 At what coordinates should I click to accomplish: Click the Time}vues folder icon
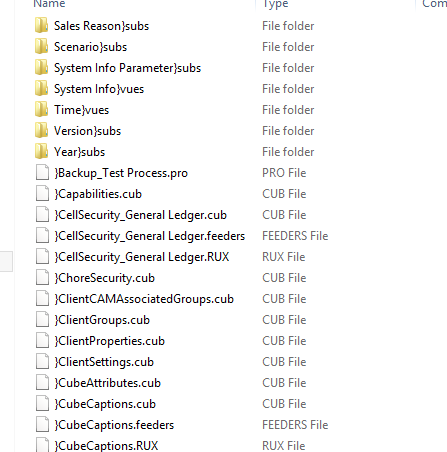[42, 110]
